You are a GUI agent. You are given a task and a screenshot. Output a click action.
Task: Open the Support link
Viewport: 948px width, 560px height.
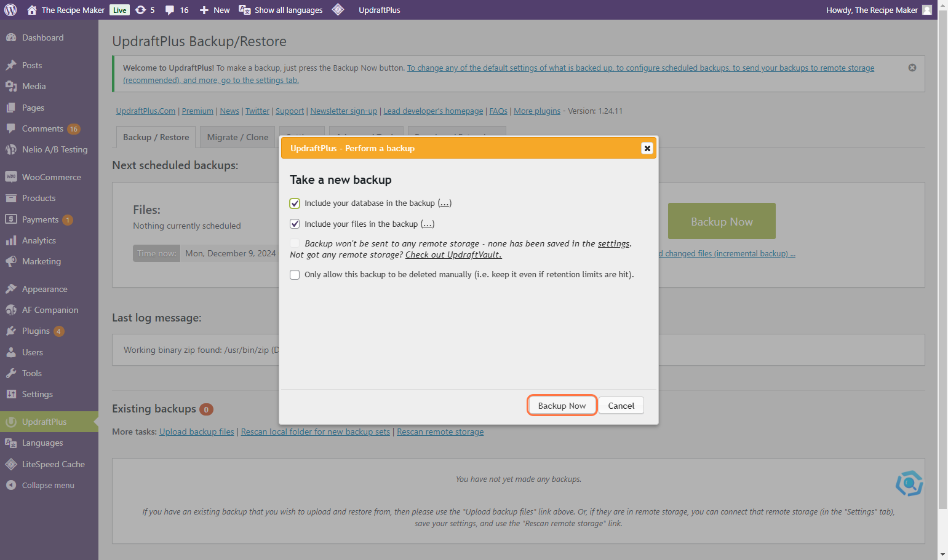click(x=290, y=111)
